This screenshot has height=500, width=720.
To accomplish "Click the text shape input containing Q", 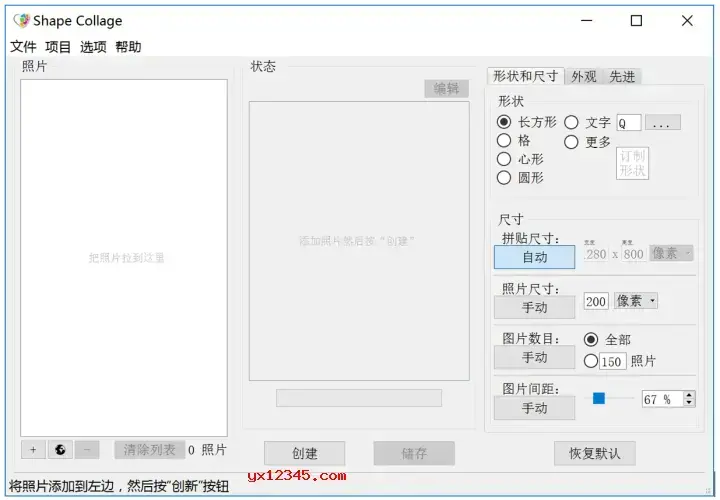I will (629, 123).
